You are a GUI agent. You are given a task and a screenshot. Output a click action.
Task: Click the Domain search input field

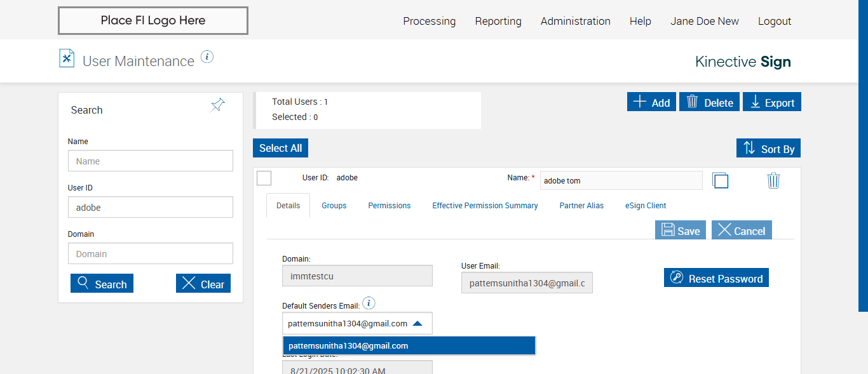click(x=151, y=254)
